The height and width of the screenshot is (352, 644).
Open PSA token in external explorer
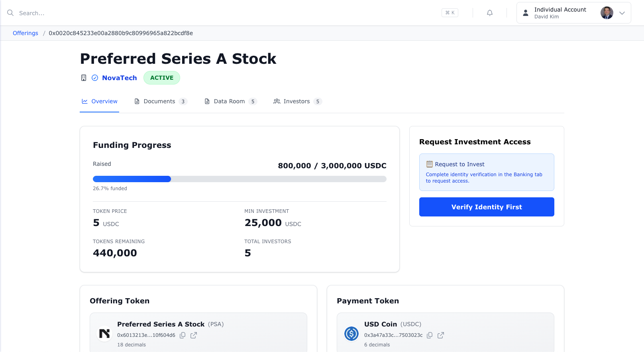(194, 335)
